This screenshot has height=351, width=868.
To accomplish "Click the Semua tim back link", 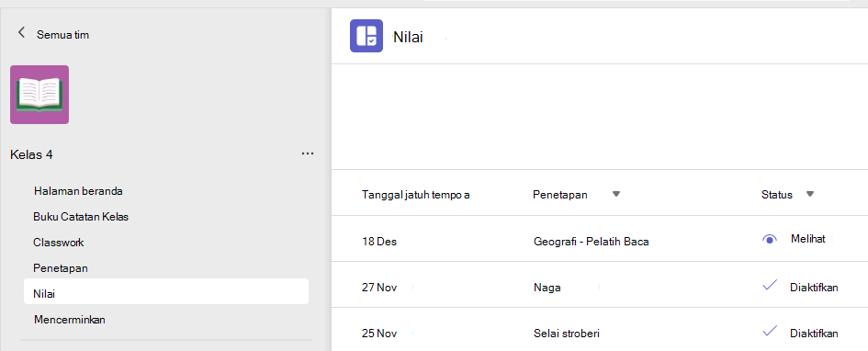I will pyautogui.click(x=62, y=34).
